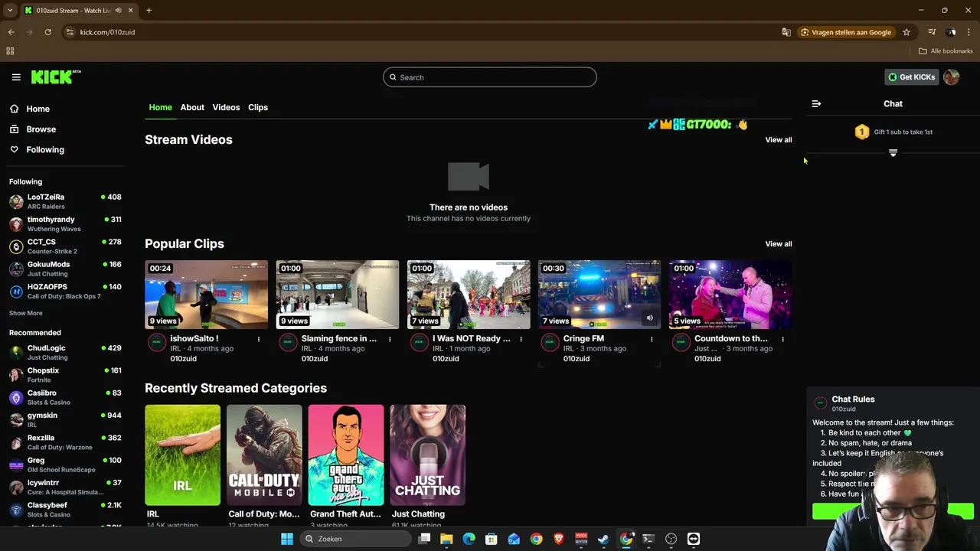Play the Slaming fence clip thumbnail
Viewport: 980px width, 551px height.
pos(338,295)
